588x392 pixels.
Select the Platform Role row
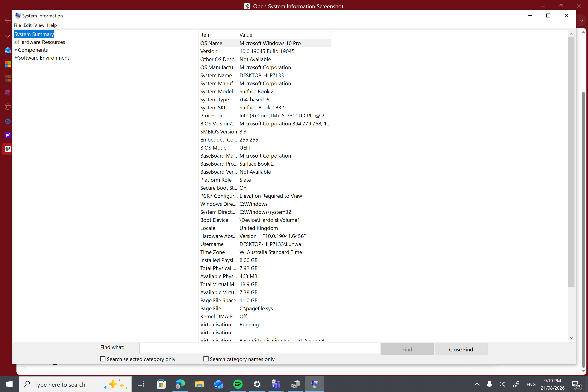pos(266,180)
